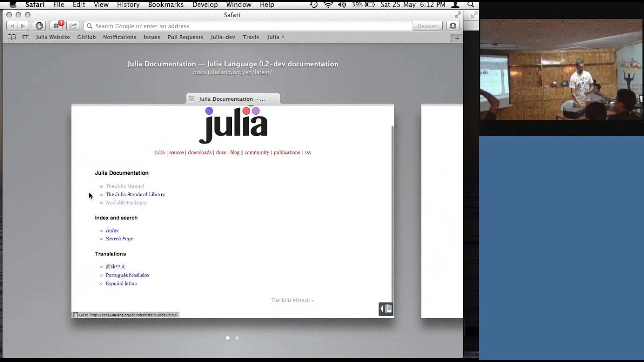This screenshot has height=362, width=644.
Task: Click the publications nav link
Action: point(287,152)
